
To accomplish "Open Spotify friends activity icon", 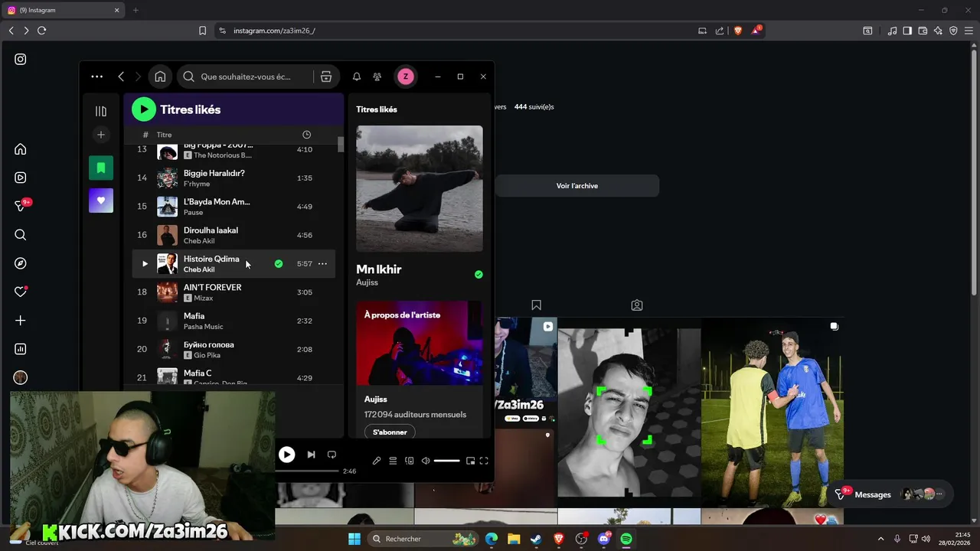I will (377, 77).
